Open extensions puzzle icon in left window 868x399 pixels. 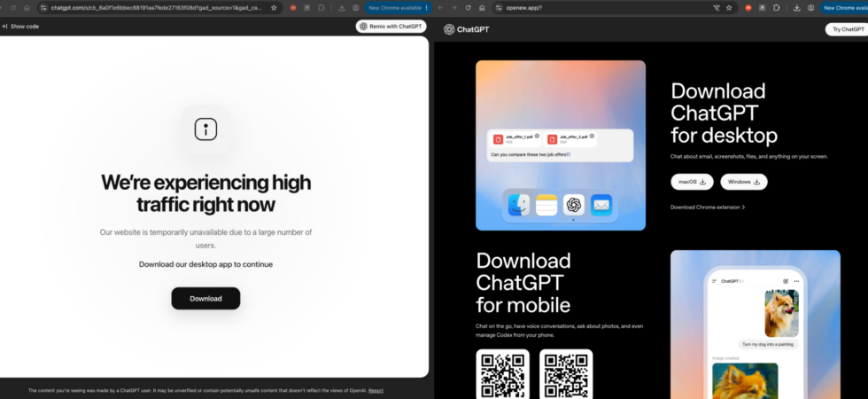point(321,8)
